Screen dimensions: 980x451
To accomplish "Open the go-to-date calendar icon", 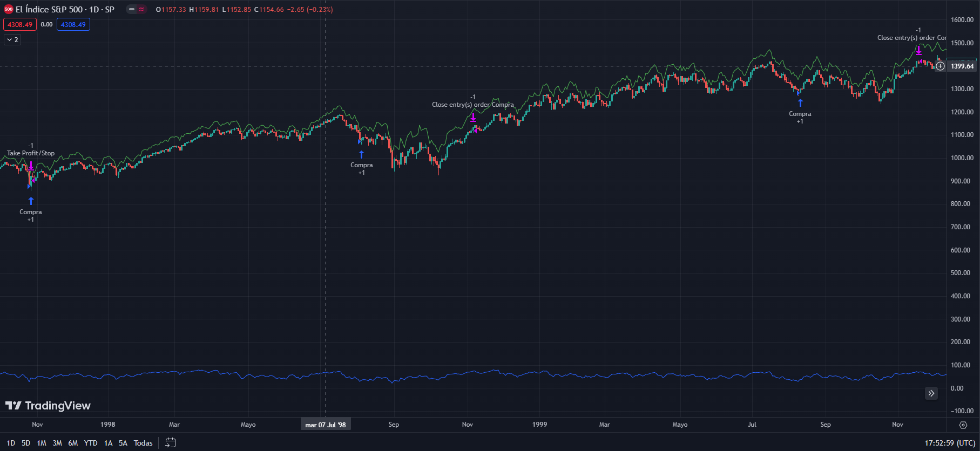I will coord(170,443).
